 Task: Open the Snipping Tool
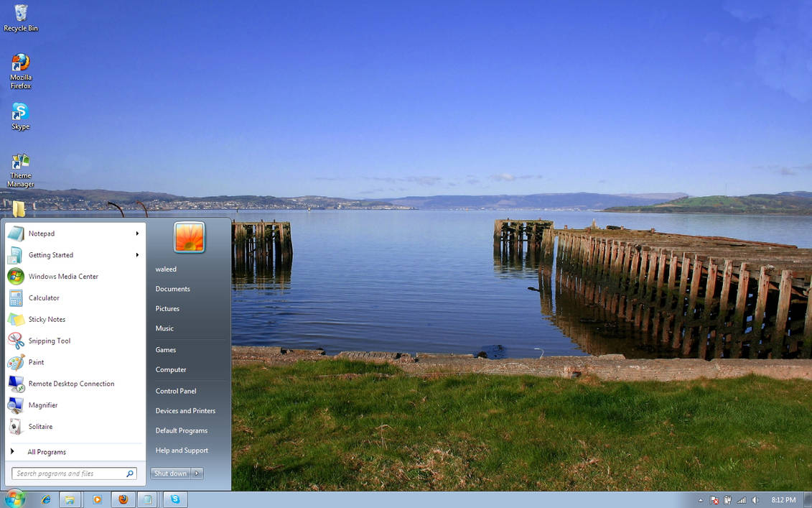[50, 341]
